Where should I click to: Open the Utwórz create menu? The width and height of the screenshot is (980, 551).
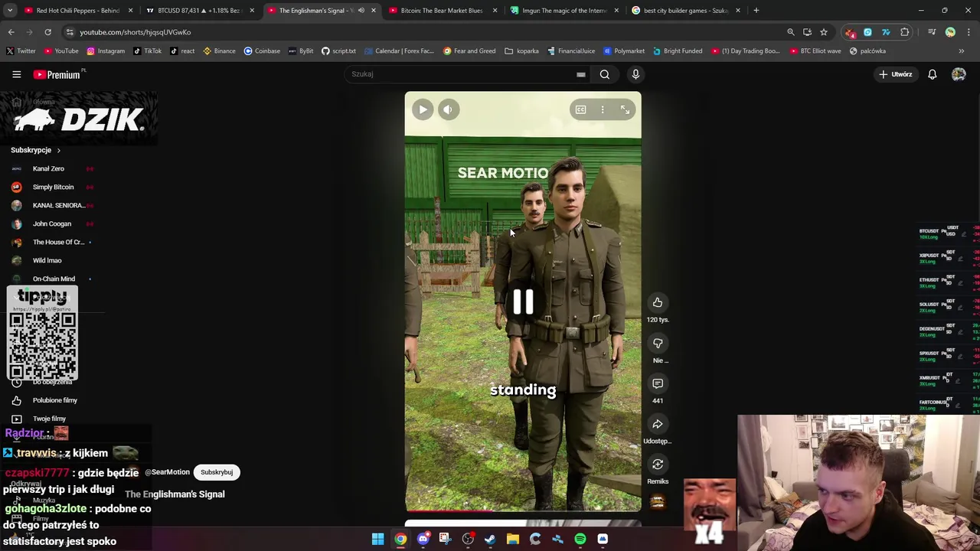point(895,74)
